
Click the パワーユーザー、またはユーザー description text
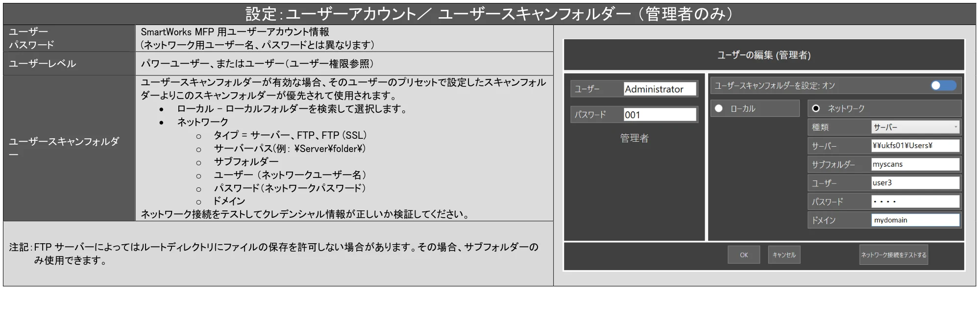click(257, 63)
